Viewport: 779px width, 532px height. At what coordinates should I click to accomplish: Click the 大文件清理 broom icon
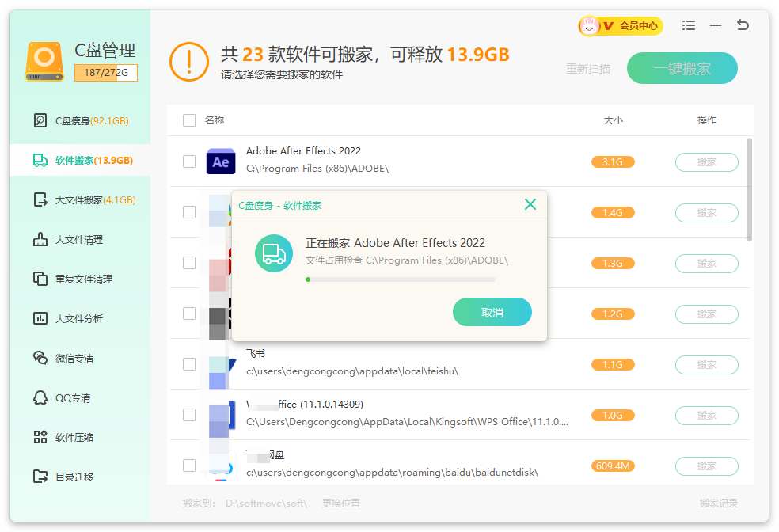tap(40, 239)
